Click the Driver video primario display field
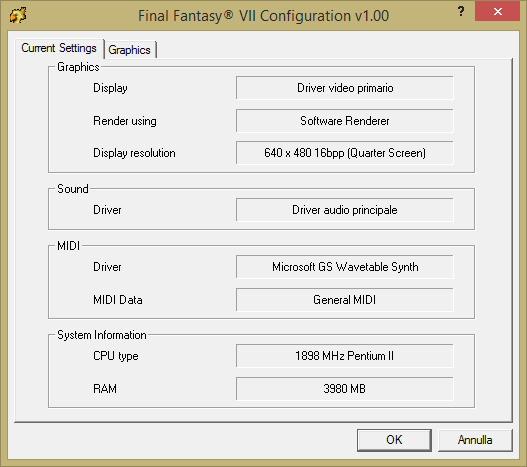Image resolution: width=527 pixels, height=467 pixels. tap(344, 88)
